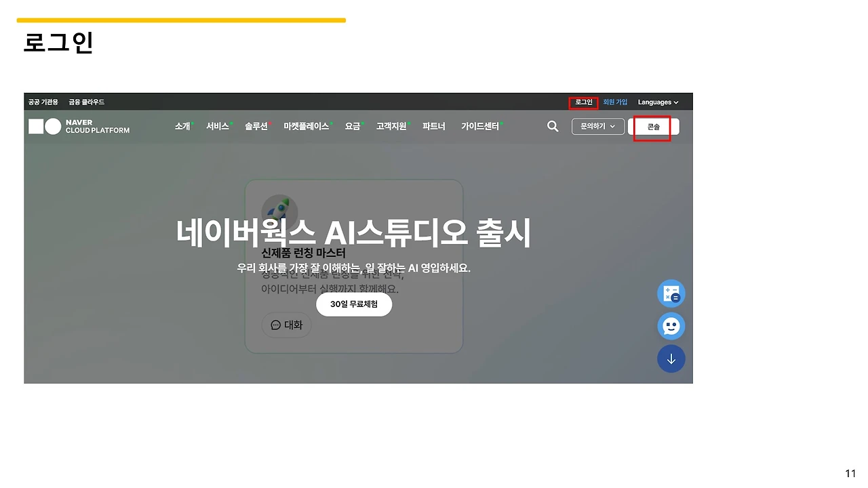Switch to the 공공 기관용 tab
The width and height of the screenshot is (868, 488).
click(x=42, y=102)
